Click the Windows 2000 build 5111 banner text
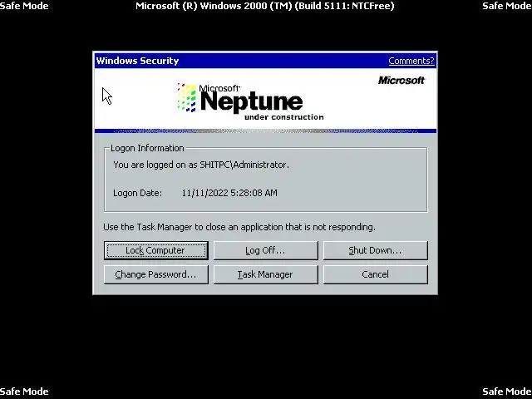This screenshot has height=399, width=532. (265, 6)
